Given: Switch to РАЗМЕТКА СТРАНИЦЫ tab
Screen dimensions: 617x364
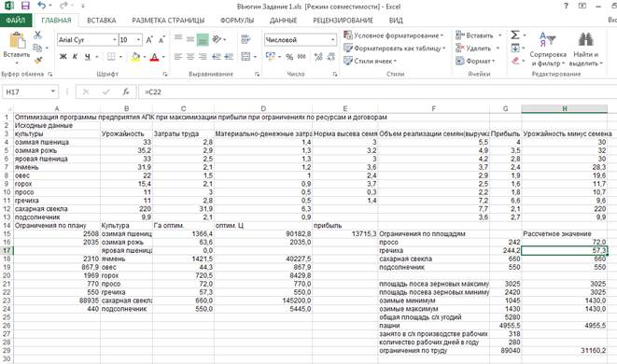Looking at the screenshot, I should [168, 21].
